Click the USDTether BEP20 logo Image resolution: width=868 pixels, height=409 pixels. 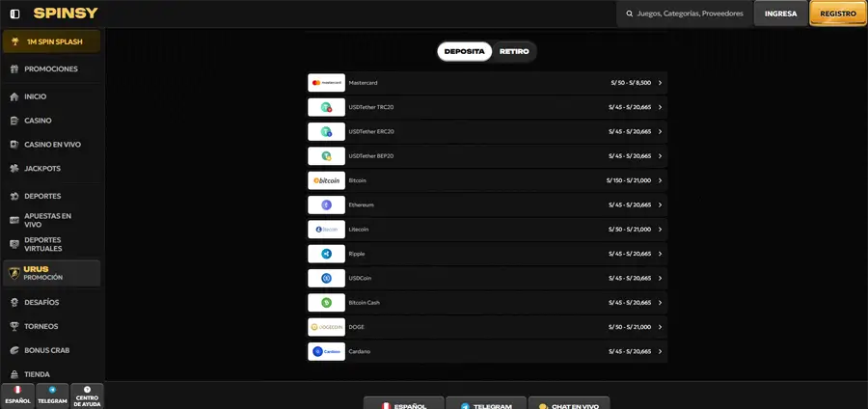tap(327, 156)
